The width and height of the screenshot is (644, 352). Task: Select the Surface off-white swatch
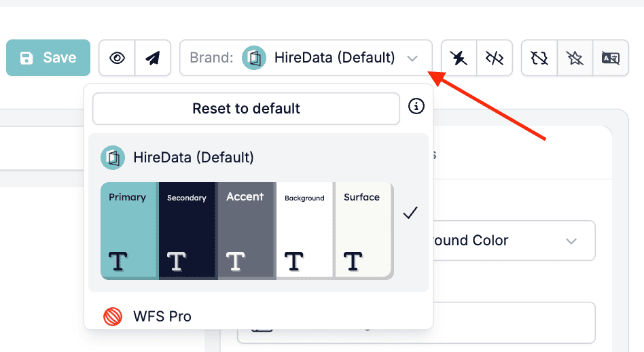(x=364, y=230)
